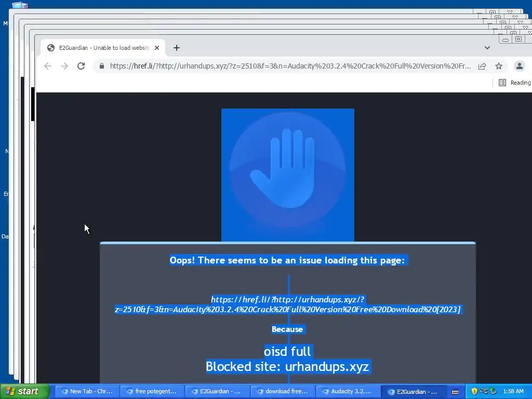The height and width of the screenshot is (399, 532).
Task: Open the Chrome profile avatar menu
Action: pos(519,66)
